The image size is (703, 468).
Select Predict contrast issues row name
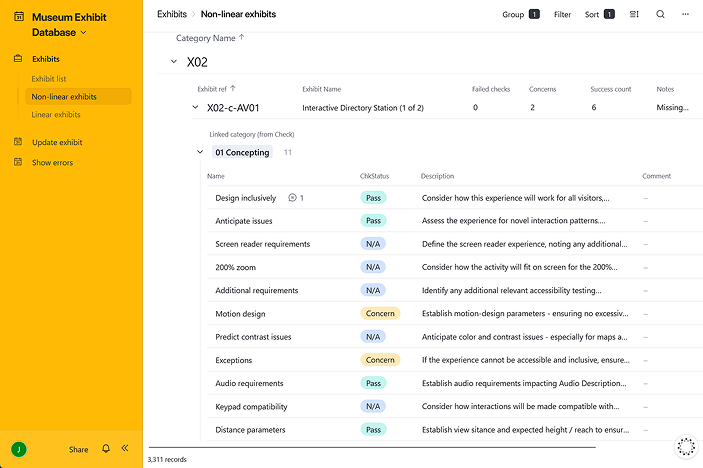(x=253, y=337)
